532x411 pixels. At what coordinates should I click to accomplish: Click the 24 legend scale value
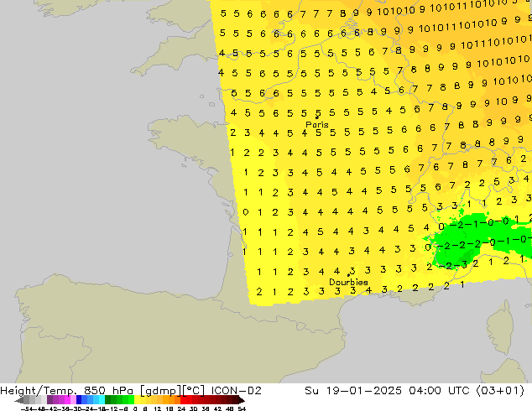point(181,408)
